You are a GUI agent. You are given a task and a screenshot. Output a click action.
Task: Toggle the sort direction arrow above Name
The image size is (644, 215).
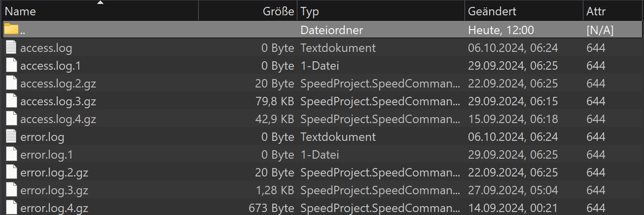click(101, 3)
